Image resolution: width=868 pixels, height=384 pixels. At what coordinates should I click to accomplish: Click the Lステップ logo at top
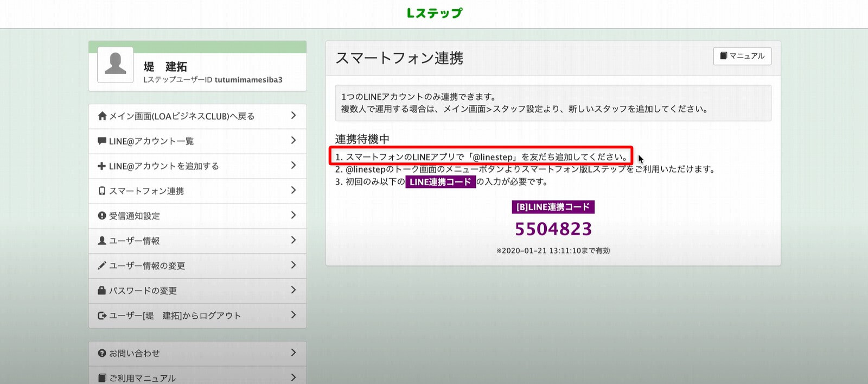pos(434,13)
